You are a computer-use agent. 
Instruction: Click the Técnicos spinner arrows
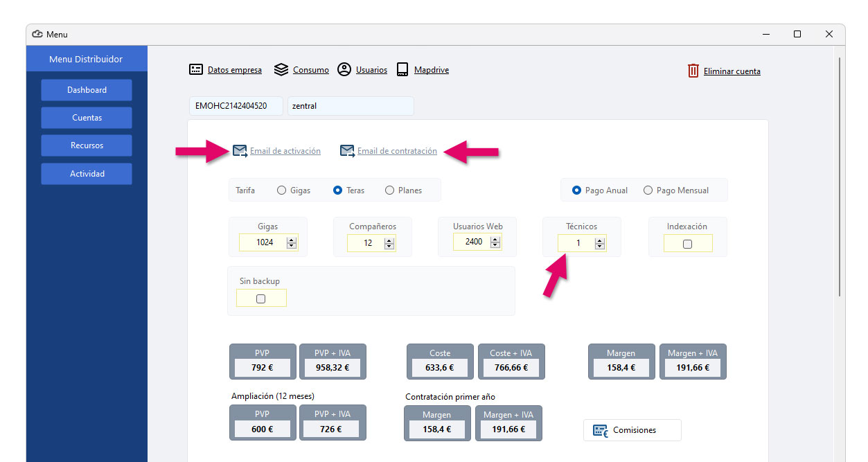click(x=600, y=244)
